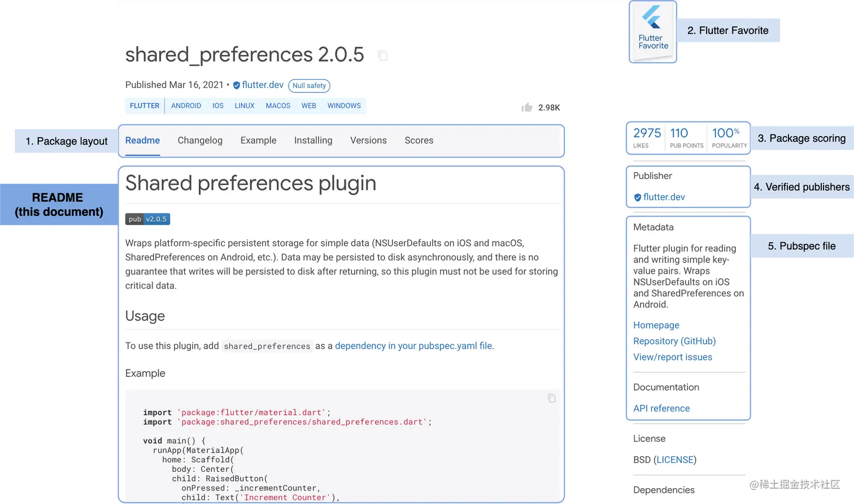View the Versions tab
854x504 pixels.
(368, 141)
